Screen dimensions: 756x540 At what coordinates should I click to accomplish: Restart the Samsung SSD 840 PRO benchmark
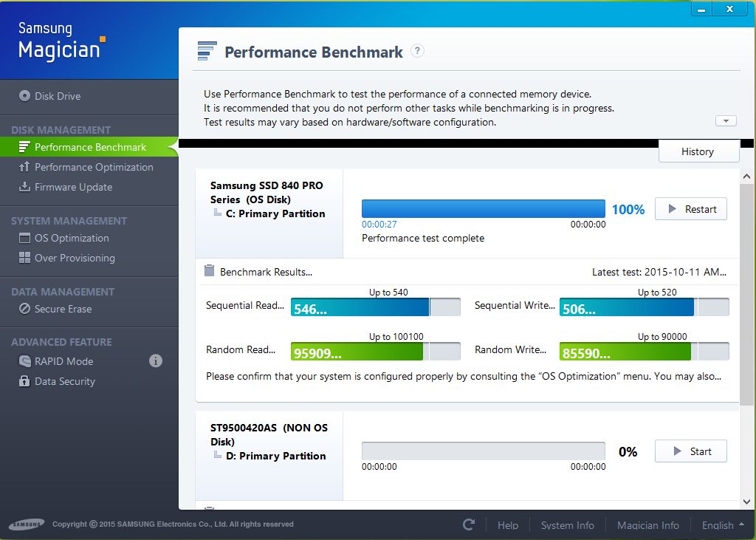point(690,209)
